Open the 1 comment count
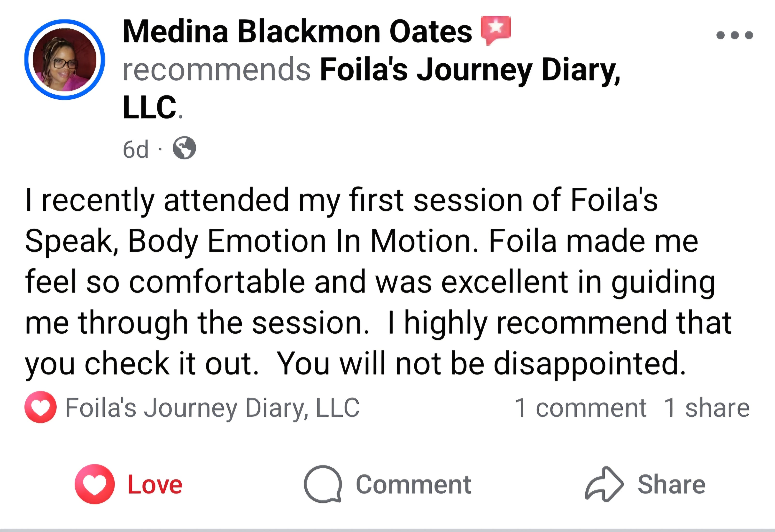Screen dimensions: 775x532 tap(581, 408)
